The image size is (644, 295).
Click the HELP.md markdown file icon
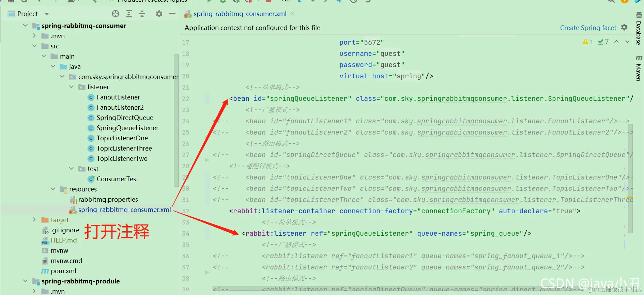[45, 240]
